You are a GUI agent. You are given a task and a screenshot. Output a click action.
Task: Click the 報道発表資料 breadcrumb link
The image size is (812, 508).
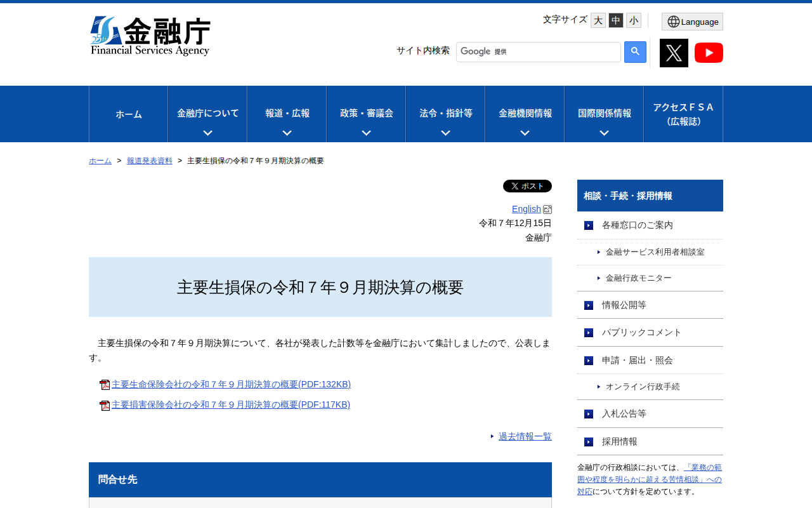[150, 161]
